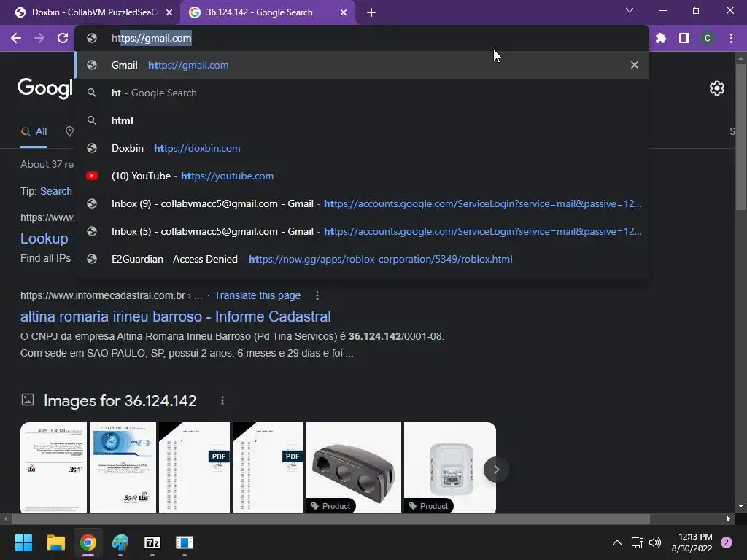Click the horizontal scrollbar right arrow
Image resolution: width=747 pixels, height=560 pixels.
(x=729, y=518)
